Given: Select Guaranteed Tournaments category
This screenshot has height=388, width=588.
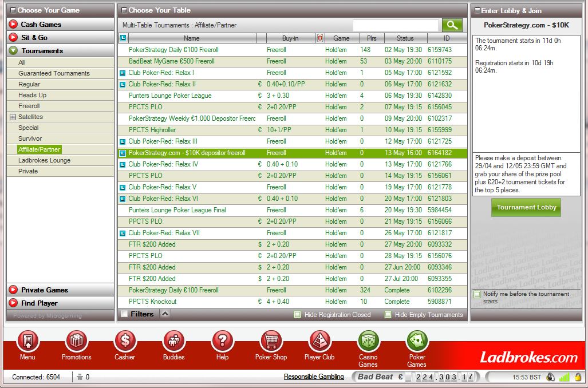Looking at the screenshot, I should (x=54, y=73).
